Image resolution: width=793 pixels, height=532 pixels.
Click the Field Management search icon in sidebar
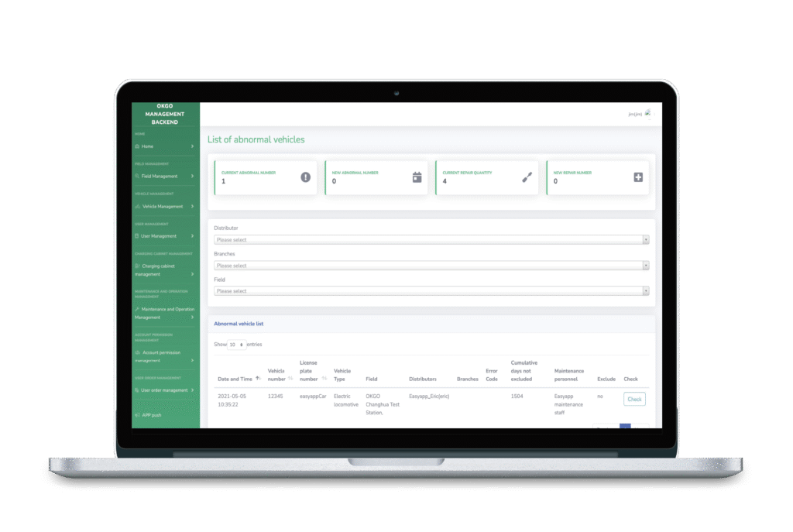click(x=137, y=176)
